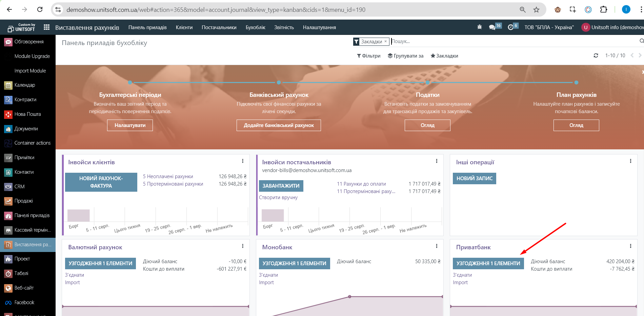Click the Додайте банківський рахунок button
The height and width of the screenshot is (316, 644).
coord(279,125)
